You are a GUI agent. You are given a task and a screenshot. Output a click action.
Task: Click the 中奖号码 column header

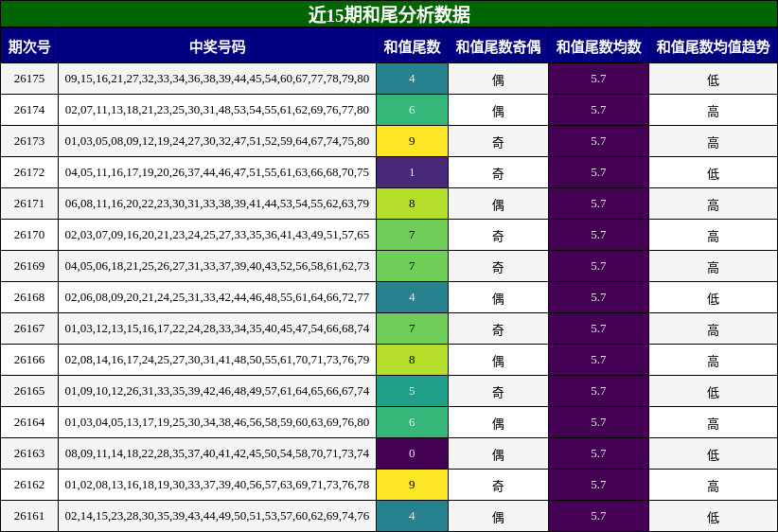(x=218, y=46)
